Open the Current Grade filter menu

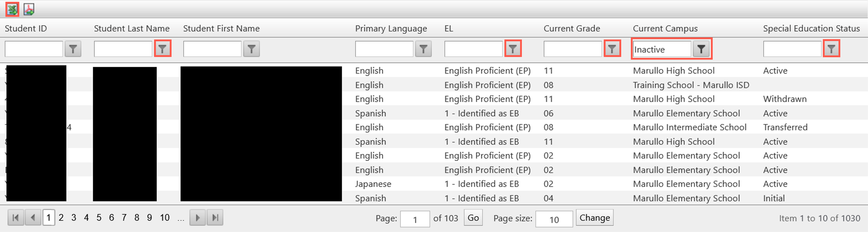click(x=612, y=49)
